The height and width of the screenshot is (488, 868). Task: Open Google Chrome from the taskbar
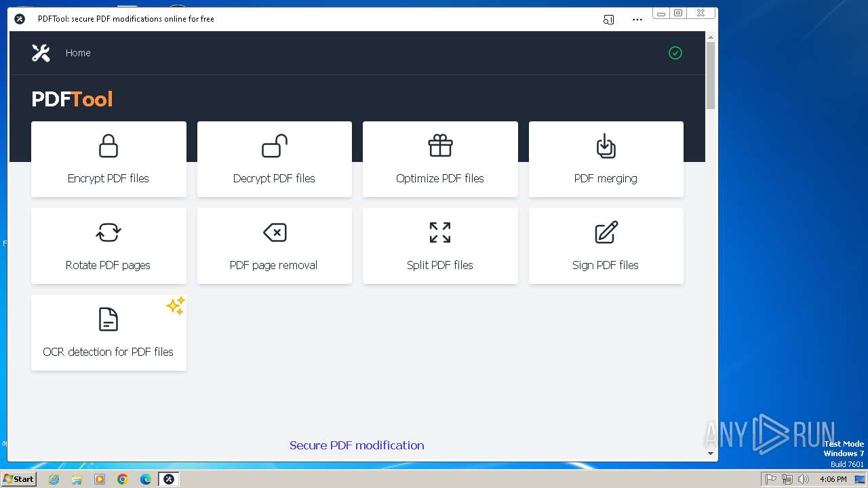[x=123, y=479]
